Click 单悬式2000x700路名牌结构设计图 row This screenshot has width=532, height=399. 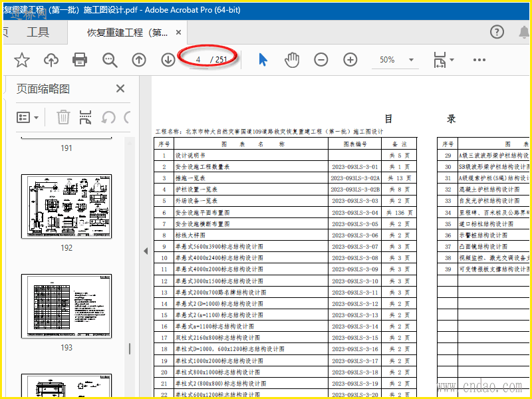pyautogui.click(x=221, y=293)
